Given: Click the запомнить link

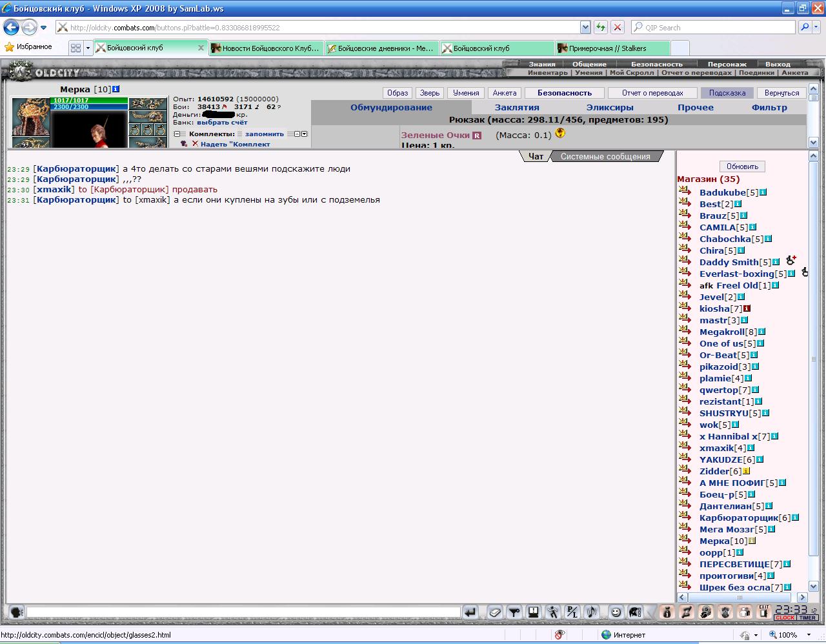Looking at the screenshot, I should click(265, 134).
